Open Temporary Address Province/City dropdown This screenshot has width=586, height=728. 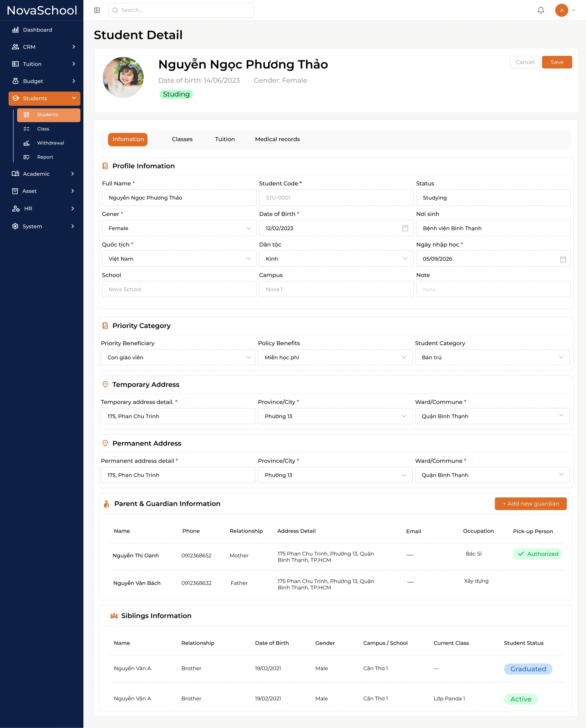335,416
